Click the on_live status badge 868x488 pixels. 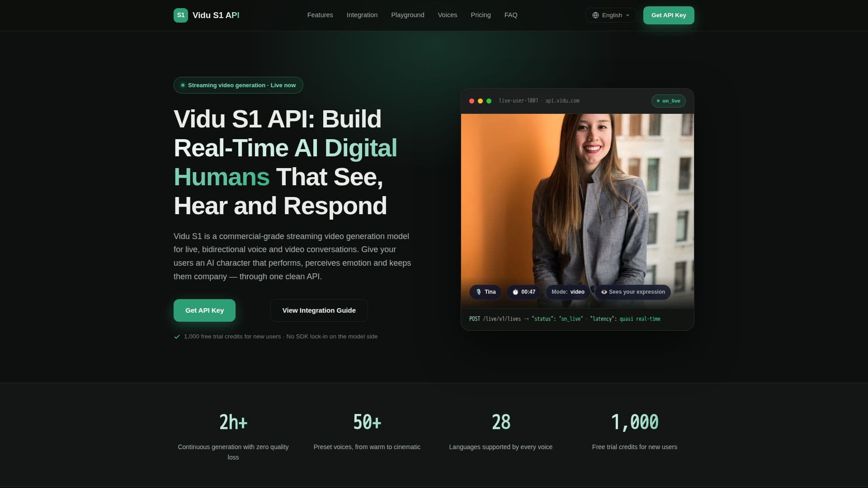(668, 101)
